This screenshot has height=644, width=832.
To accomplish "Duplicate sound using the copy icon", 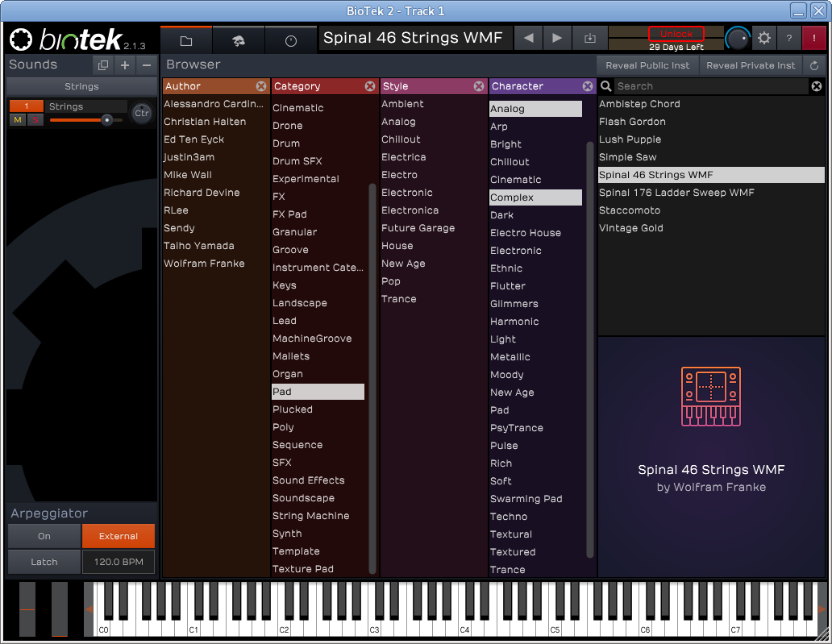I will 103,65.
